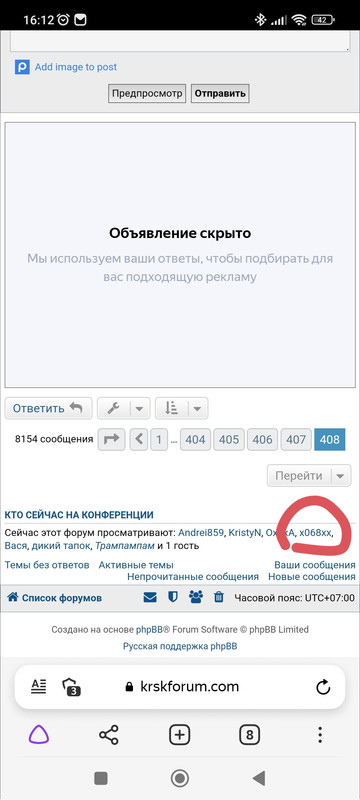The image size is (360, 800).
Task: Tap Android home circle button
Action: [179, 778]
